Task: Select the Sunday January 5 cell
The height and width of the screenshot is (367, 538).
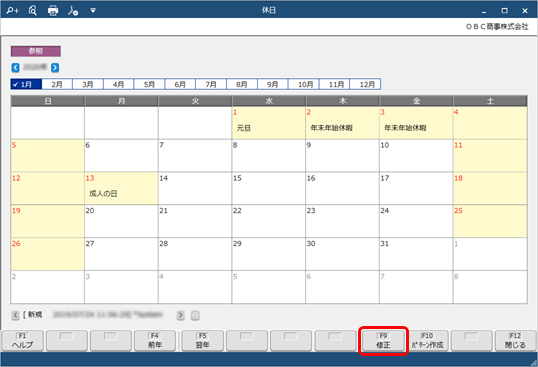Action: pos(47,156)
